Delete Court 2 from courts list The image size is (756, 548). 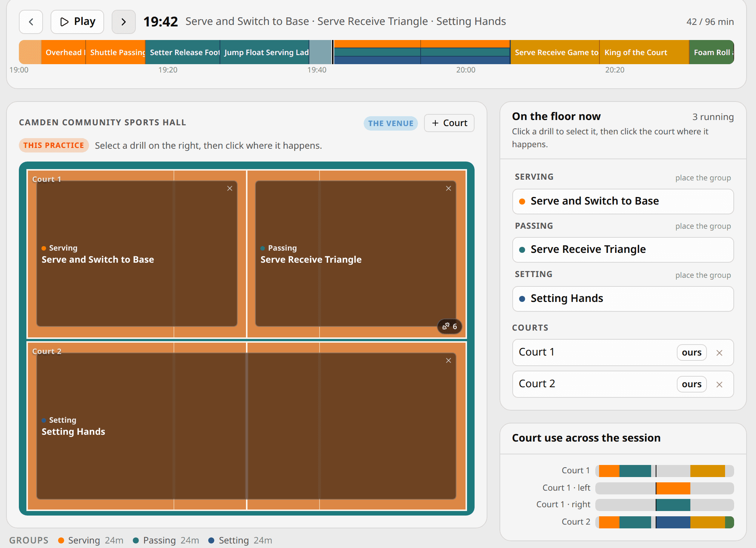719,385
